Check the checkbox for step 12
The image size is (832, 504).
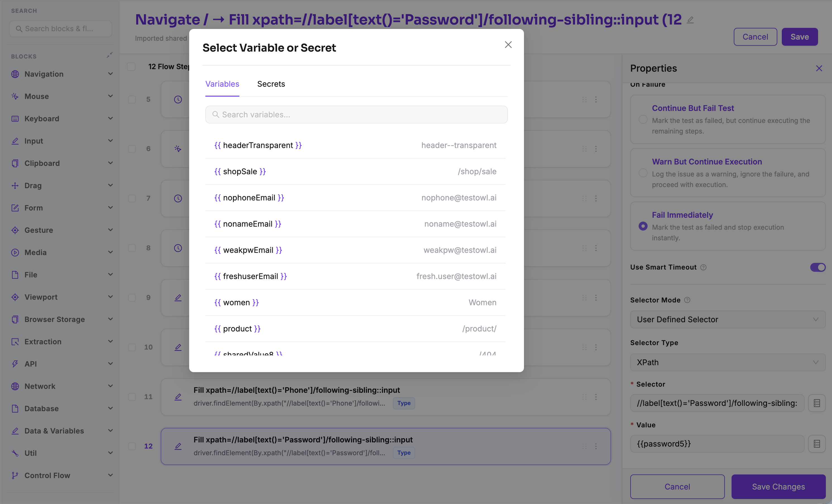click(x=132, y=446)
